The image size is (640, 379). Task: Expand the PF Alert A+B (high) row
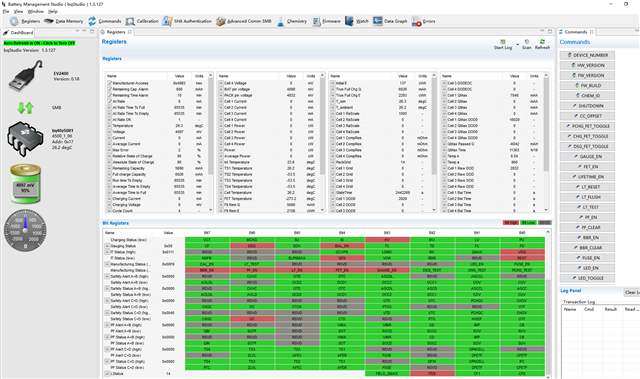point(107,325)
